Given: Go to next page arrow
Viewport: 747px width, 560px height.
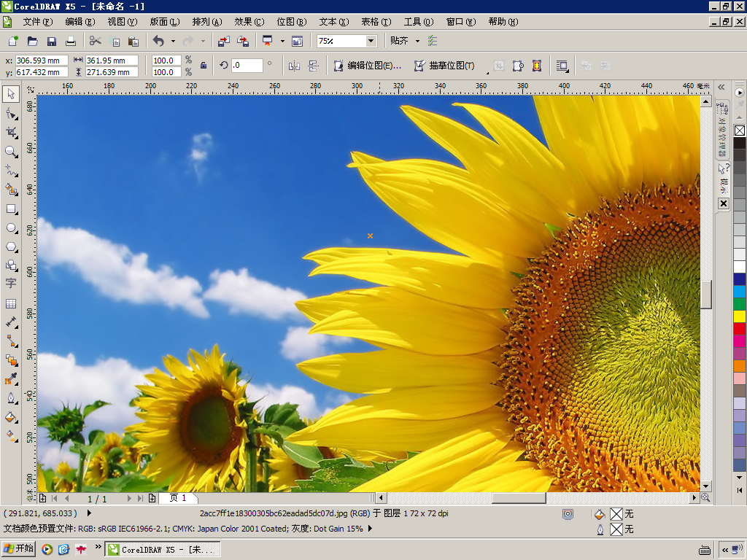Looking at the screenshot, I should coord(128,499).
